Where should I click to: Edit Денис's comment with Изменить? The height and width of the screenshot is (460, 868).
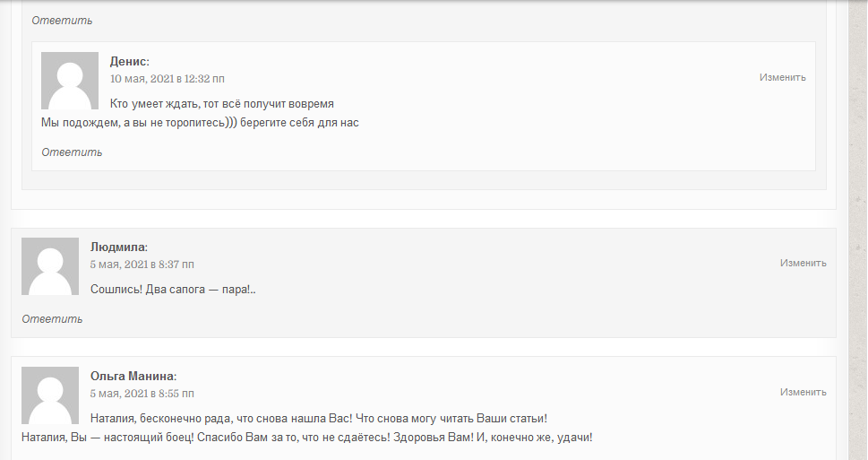(x=782, y=78)
